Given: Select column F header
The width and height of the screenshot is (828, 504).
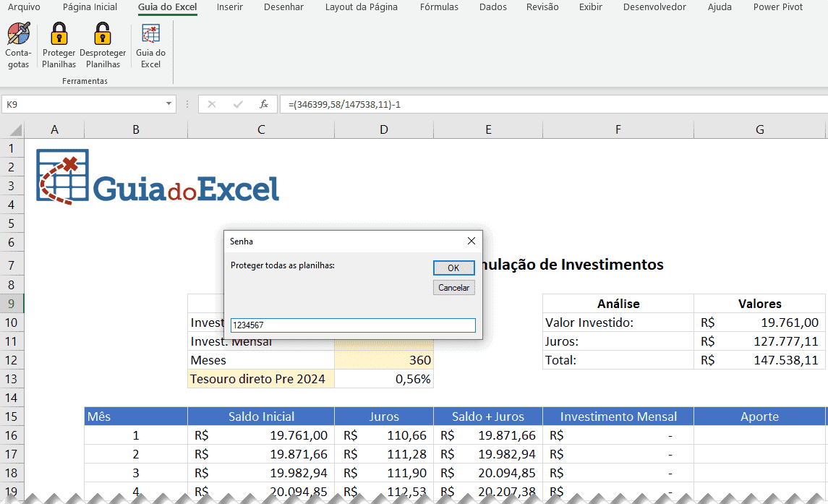Looking at the screenshot, I should (x=618, y=130).
